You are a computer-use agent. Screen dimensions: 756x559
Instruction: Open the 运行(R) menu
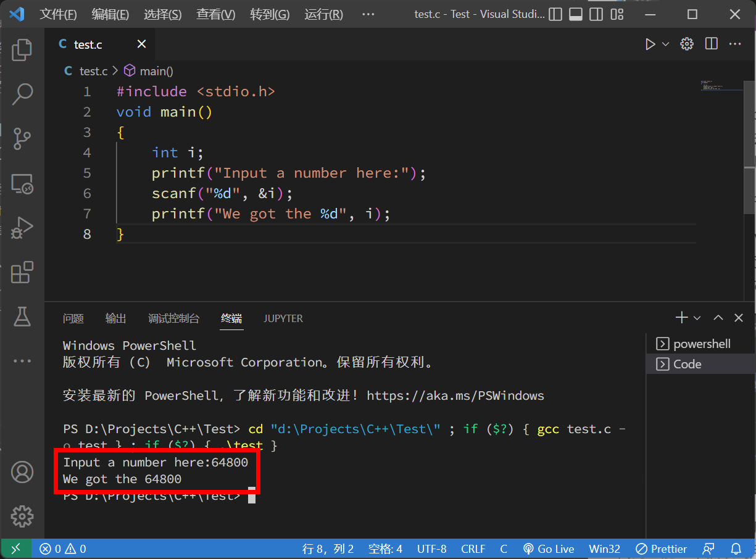(x=323, y=14)
